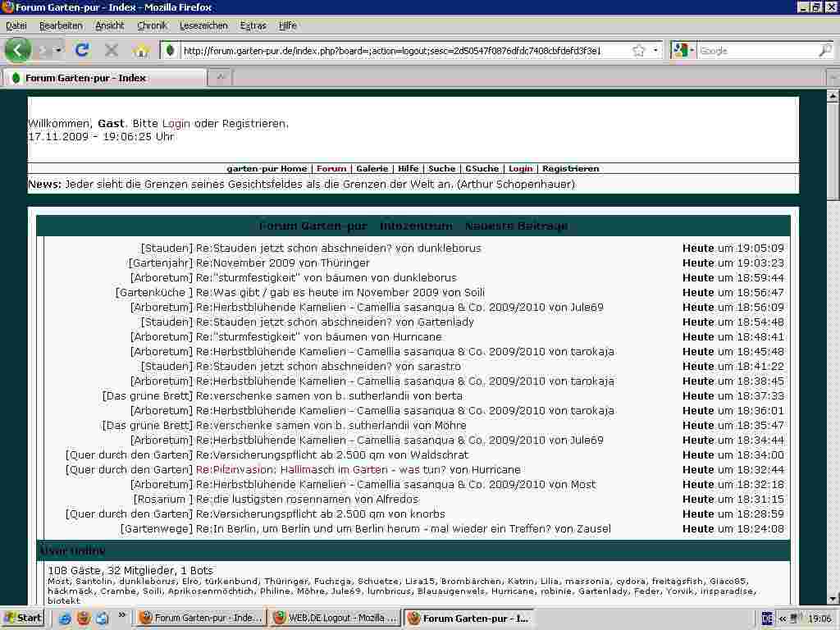Click the page's vertical scrollbar down arrow
840x630 pixels.
tap(833, 599)
